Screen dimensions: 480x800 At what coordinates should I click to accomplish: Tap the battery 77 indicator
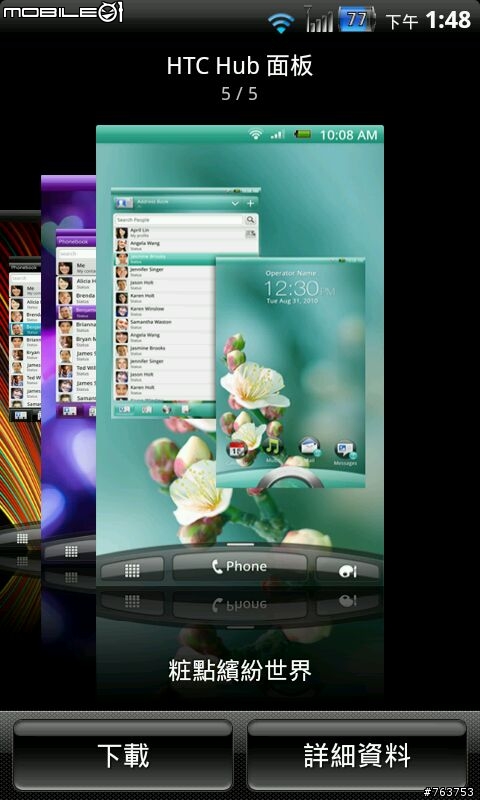(x=357, y=19)
